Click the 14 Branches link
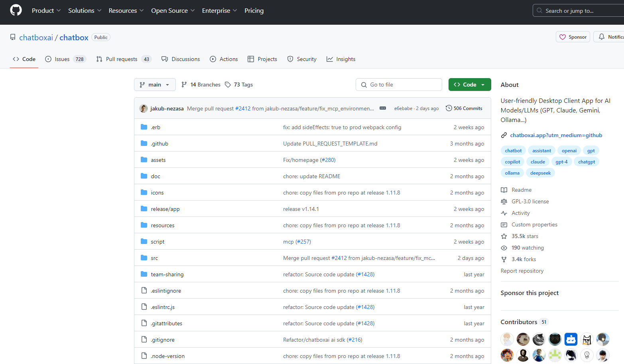Screen dimensions: 624x364 pyautogui.click(x=201, y=85)
